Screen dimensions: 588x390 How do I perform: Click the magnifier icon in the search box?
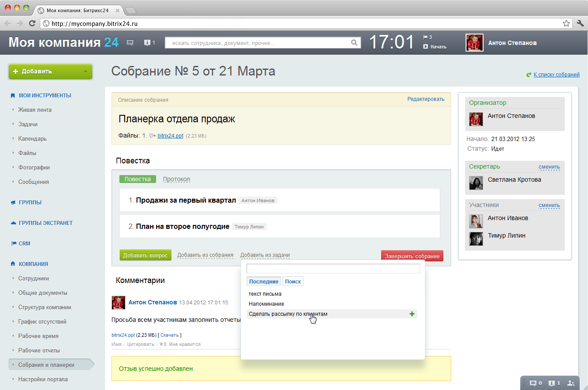tap(355, 43)
